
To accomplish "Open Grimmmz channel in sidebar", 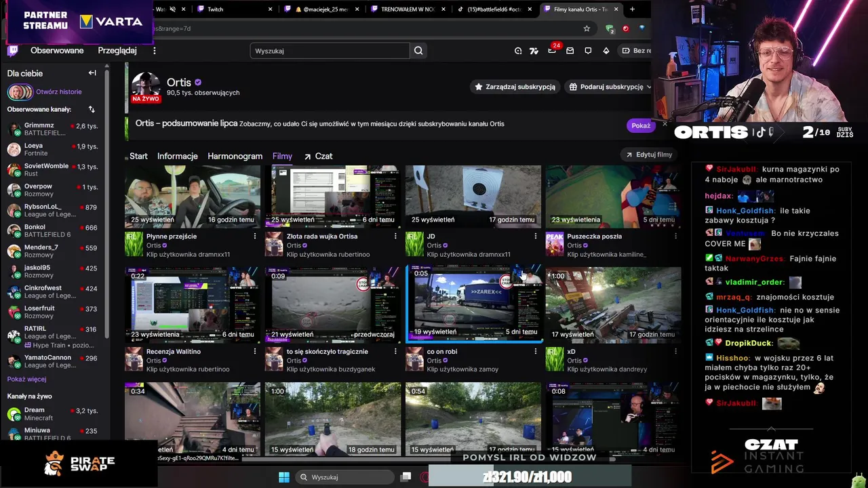I will [53, 129].
